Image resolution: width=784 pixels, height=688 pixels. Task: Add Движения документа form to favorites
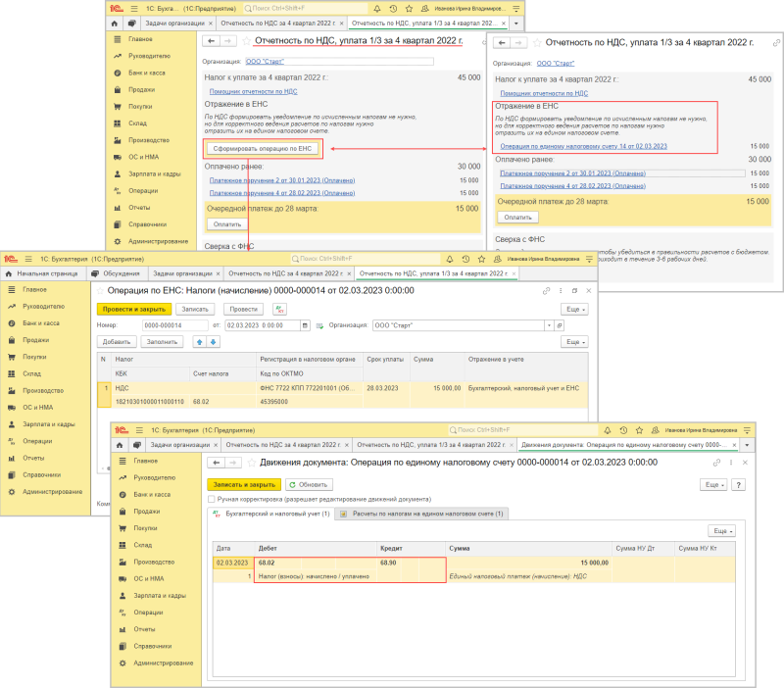pos(252,463)
